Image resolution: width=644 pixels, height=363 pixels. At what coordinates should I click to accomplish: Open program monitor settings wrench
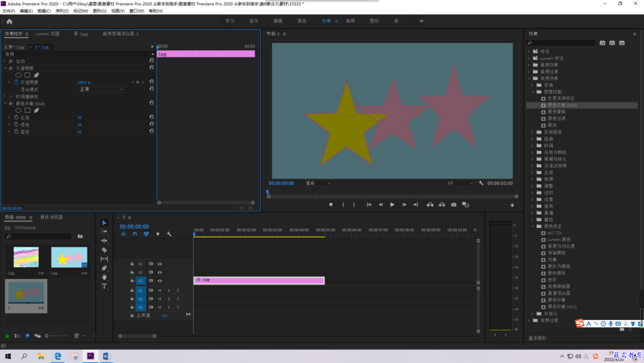point(481,183)
